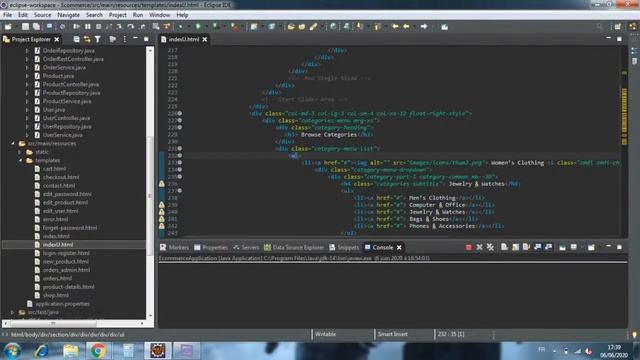Click Remove Launch gray X in console
This screenshot has width=640, height=360.
(x=479, y=247)
